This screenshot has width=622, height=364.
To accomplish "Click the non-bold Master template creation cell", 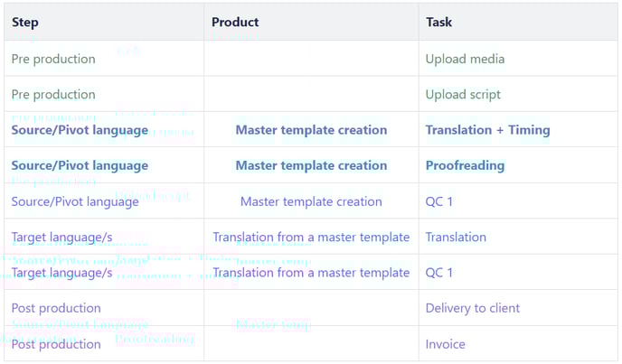I will point(311,201).
